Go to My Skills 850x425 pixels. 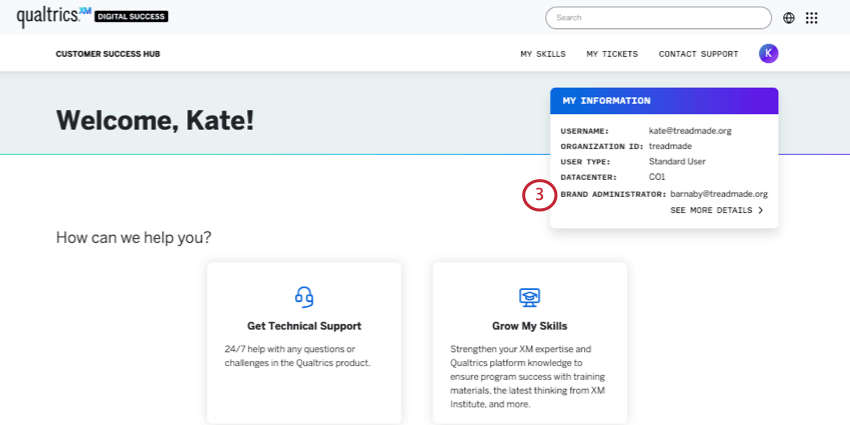coord(543,54)
